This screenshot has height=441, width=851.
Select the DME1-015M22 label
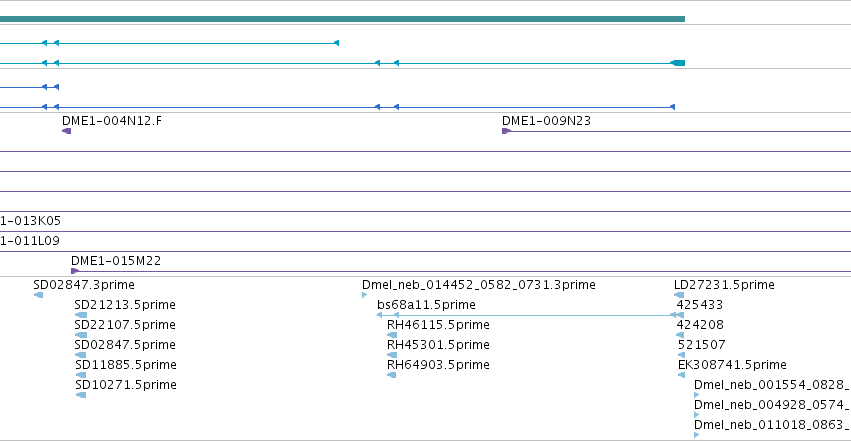[116, 260]
